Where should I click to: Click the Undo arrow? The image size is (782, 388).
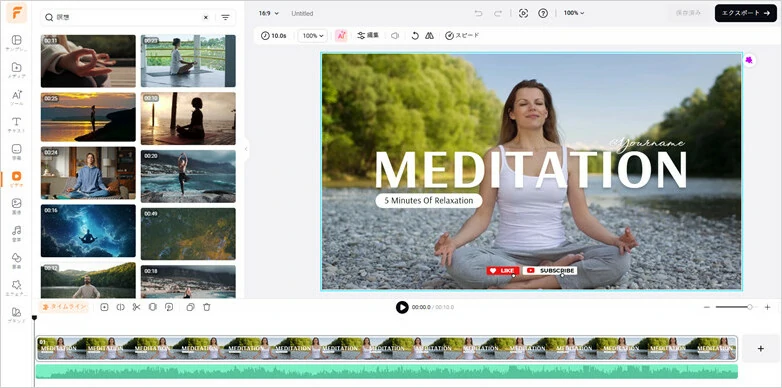tap(478, 13)
